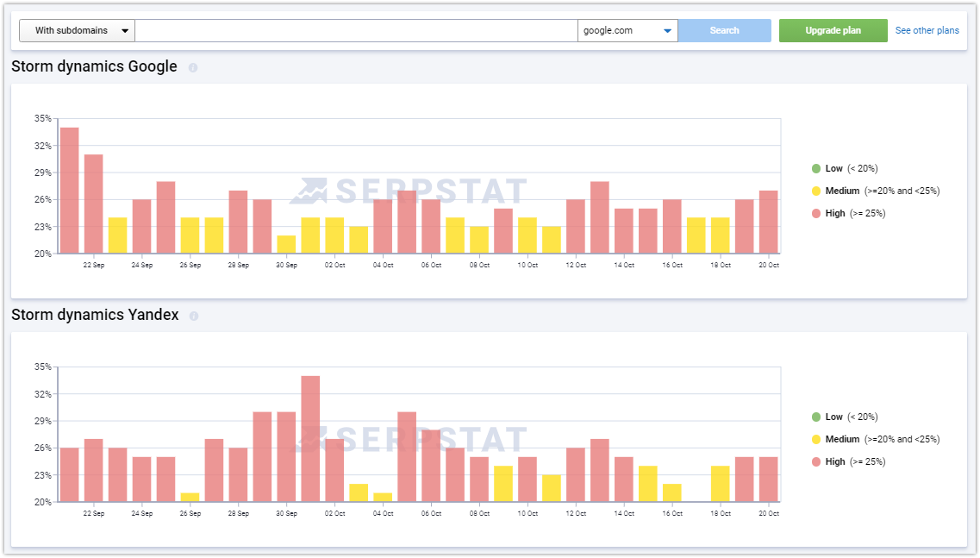Select the 24 Sep bar in Yandex chart
This screenshot has height=558, width=980.
pos(142,480)
